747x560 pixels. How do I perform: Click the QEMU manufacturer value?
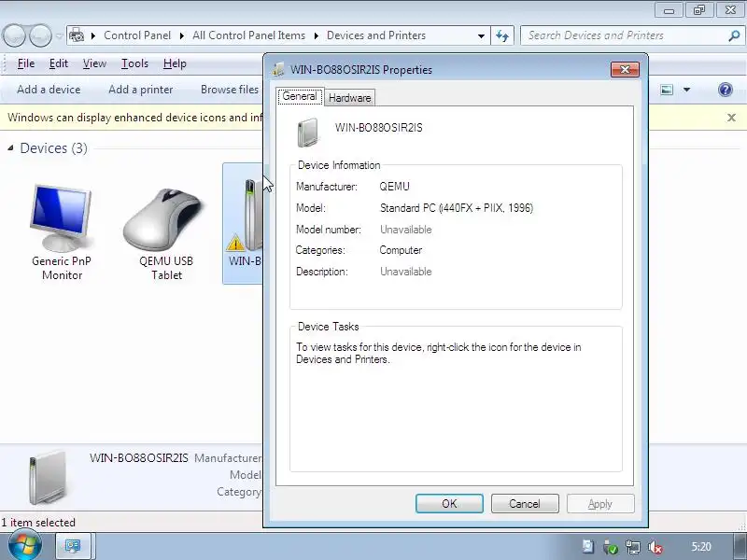pyautogui.click(x=394, y=187)
